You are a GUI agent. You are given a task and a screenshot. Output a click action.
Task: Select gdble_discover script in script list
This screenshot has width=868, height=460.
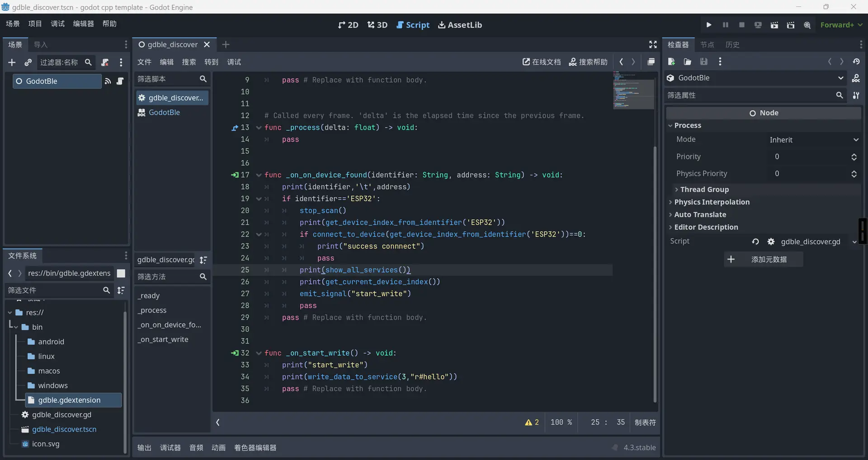coord(172,98)
